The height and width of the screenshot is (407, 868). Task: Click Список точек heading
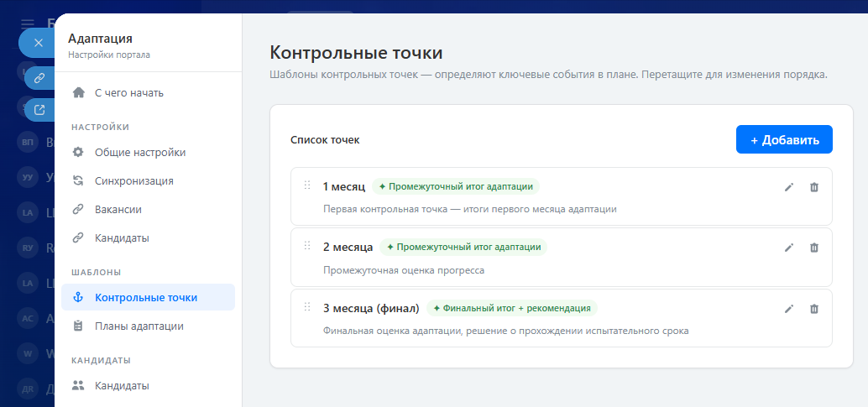(325, 139)
